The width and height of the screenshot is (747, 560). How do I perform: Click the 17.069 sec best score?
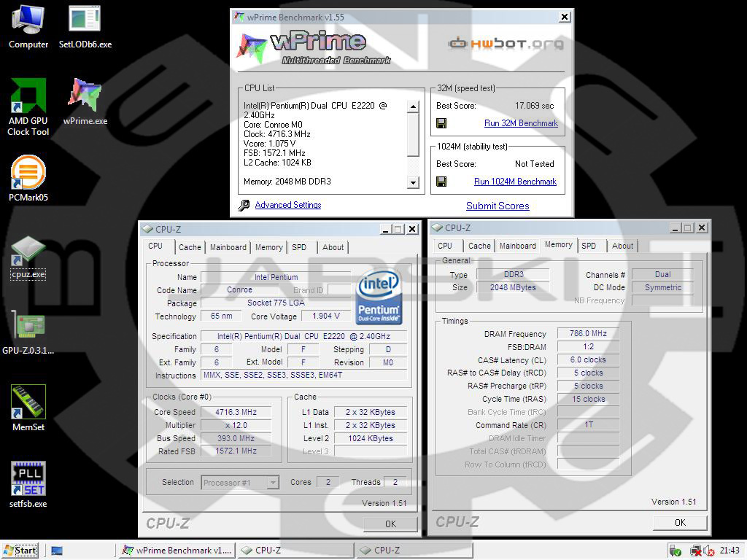(x=534, y=106)
